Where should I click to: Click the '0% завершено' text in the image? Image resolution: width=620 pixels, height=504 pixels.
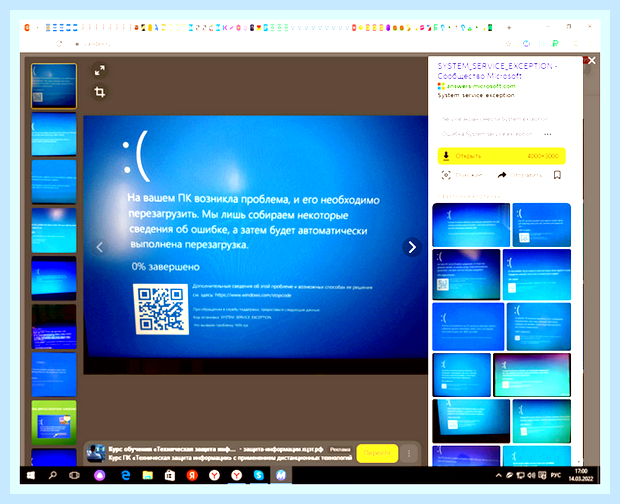[165, 267]
